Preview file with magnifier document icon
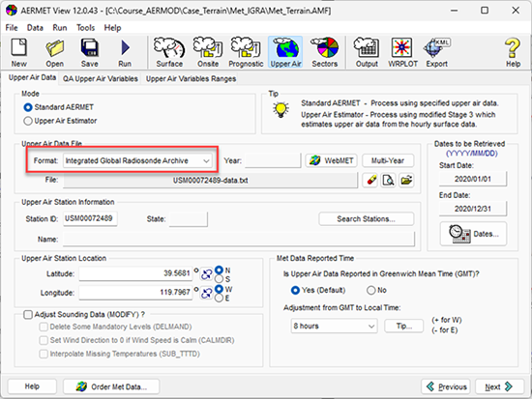This screenshot has height=399, width=532. pos(388,180)
